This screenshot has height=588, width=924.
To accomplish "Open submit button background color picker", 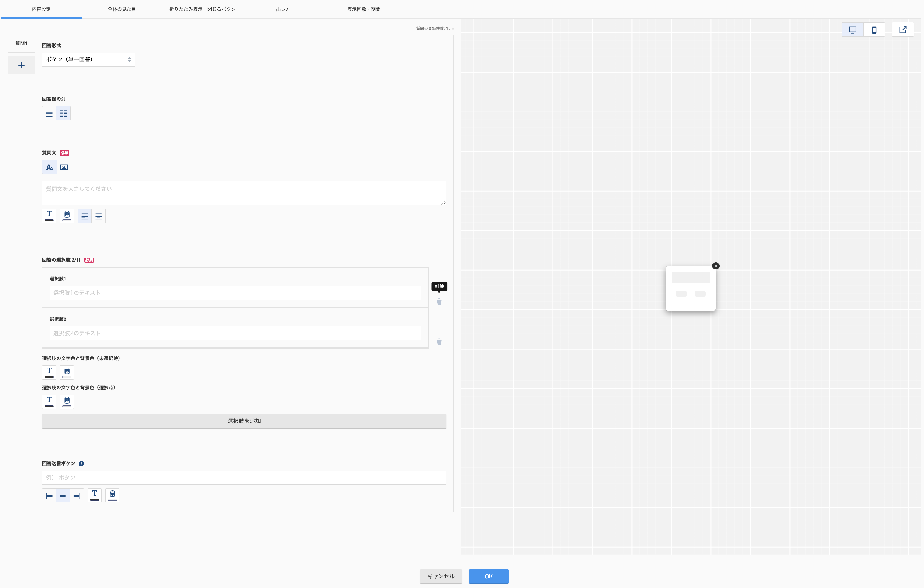I will (x=112, y=496).
